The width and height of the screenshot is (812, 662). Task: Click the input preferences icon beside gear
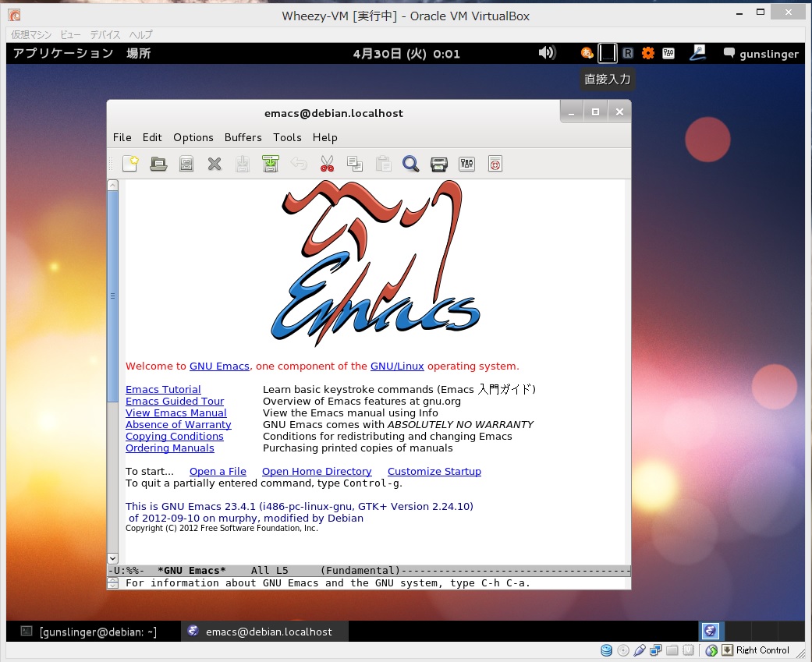pyautogui.click(x=668, y=53)
